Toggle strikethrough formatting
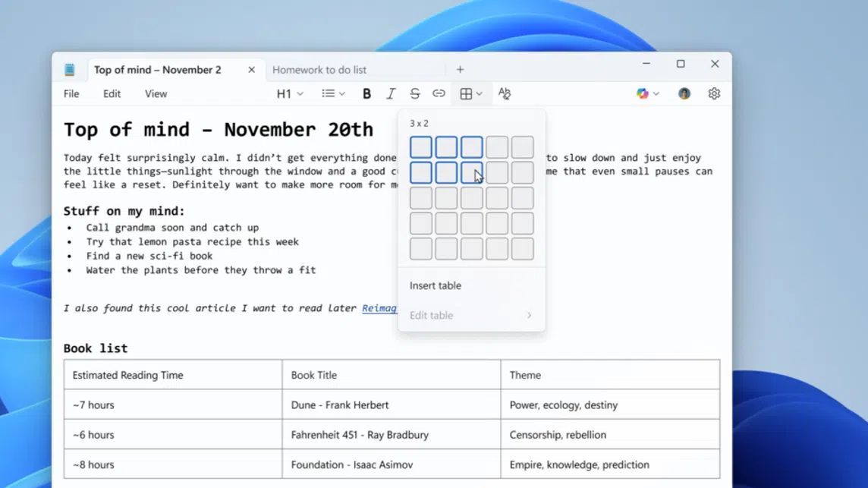 415,94
